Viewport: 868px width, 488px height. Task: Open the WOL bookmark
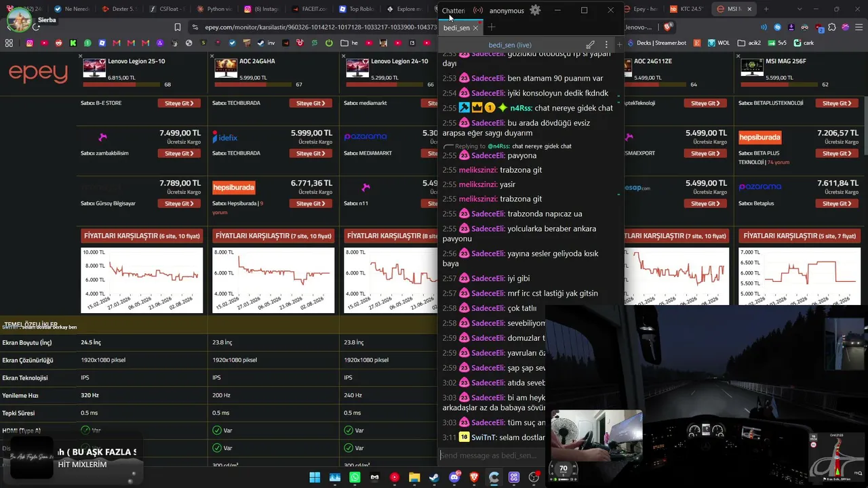719,43
